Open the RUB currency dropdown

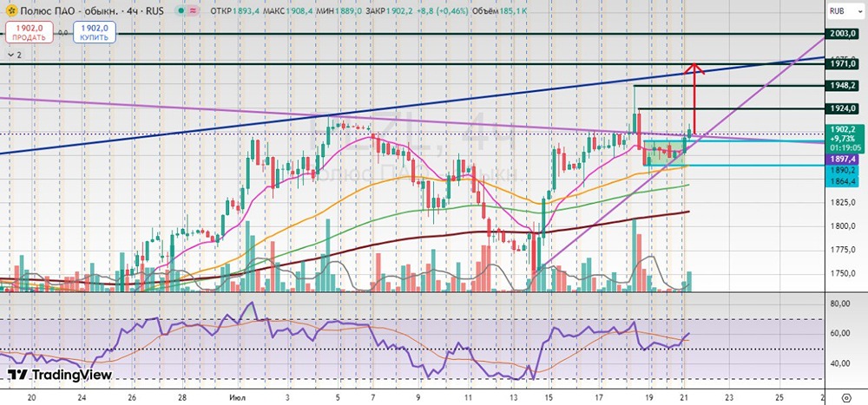pyautogui.click(x=844, y=10)
